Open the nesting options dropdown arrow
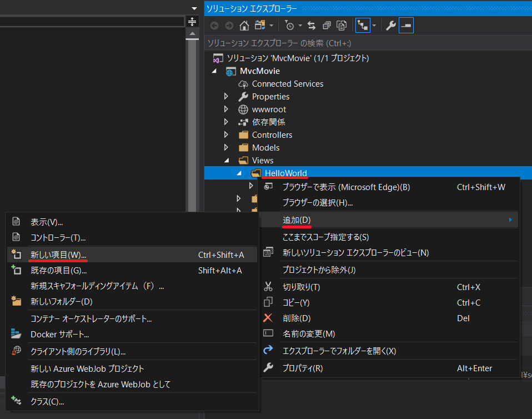 (x=374, y=26)
